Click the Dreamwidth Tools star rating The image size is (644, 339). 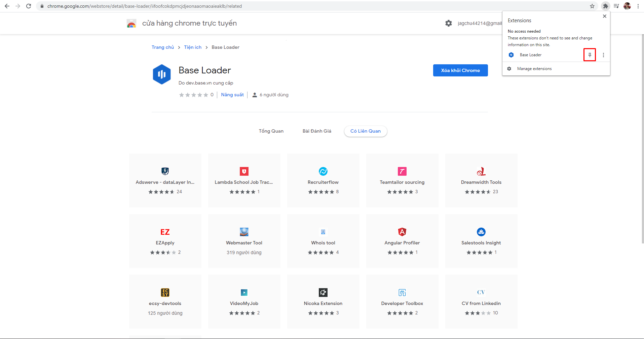(478, 192)
